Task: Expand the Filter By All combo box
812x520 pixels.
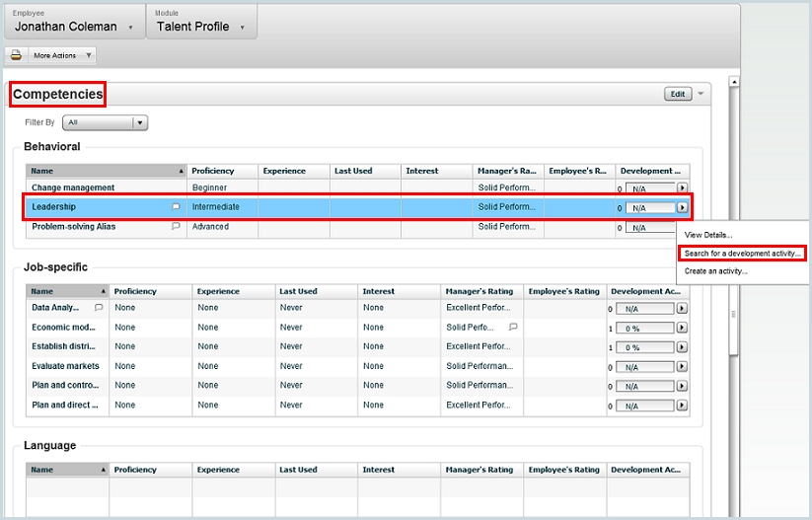Action: (140, 123)
